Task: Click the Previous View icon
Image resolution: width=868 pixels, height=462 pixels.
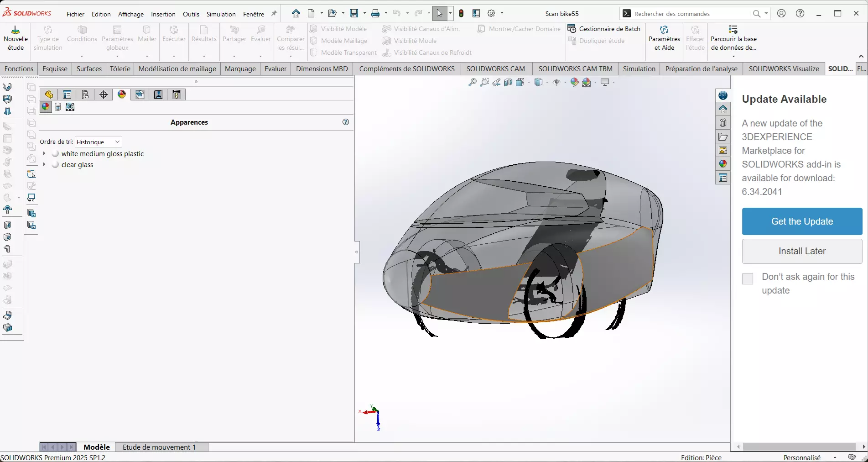Action: coord(496,82)
